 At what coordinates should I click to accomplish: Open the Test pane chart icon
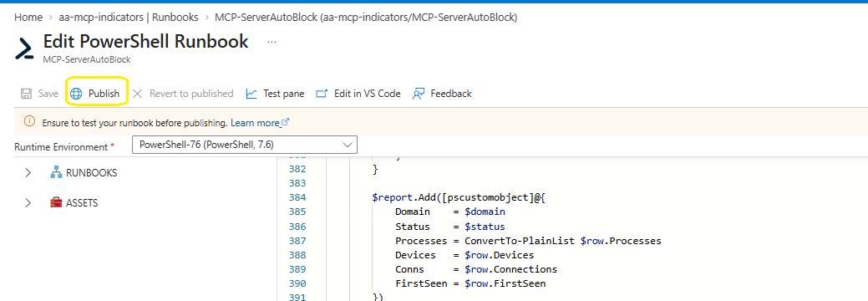point(251,94)
